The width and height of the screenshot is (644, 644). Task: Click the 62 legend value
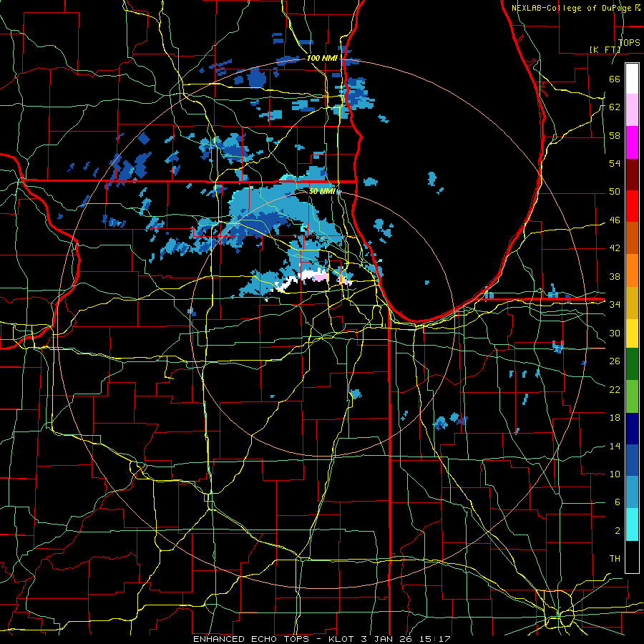[x=615, y=107]
